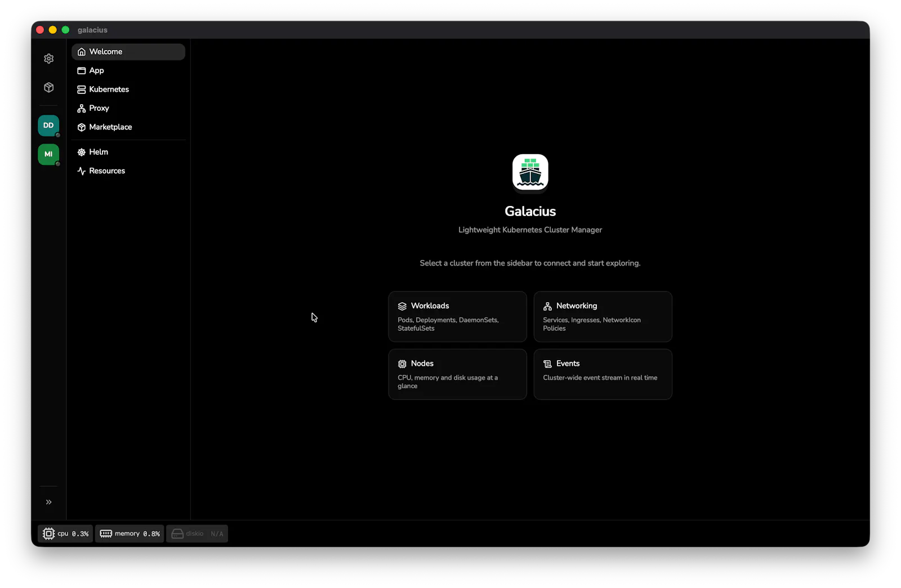Click the diskio N/A indicator
This screenshot has width=901, height=588.
[x=197, y=533]
